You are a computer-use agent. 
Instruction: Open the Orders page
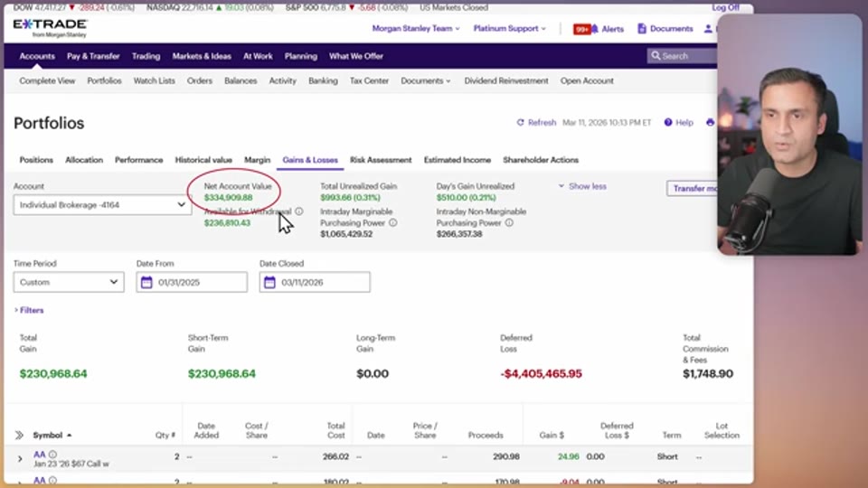199,80
